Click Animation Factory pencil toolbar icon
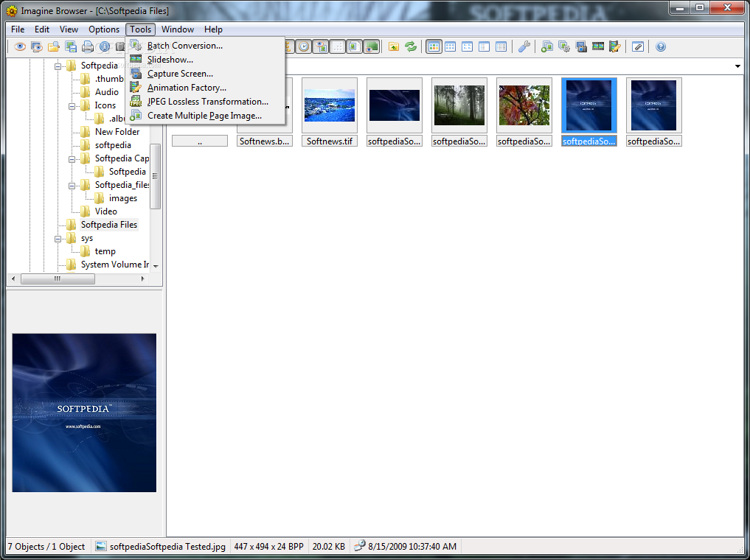This screenshot has height=560, width=750. click(614, 47)
